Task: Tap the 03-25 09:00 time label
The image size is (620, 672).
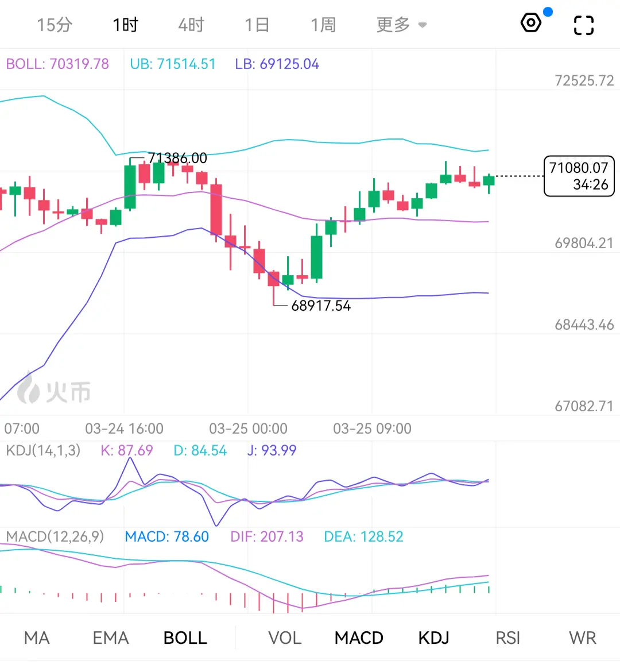Action: (373, 428)
